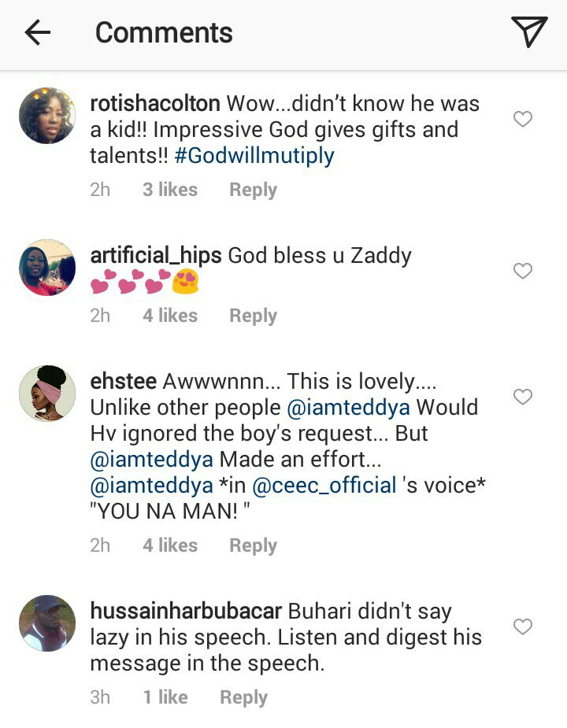The height and width of the screenshot is (728, 567).
Task: Tap the back arrow icon
Action: pos(37,33)
